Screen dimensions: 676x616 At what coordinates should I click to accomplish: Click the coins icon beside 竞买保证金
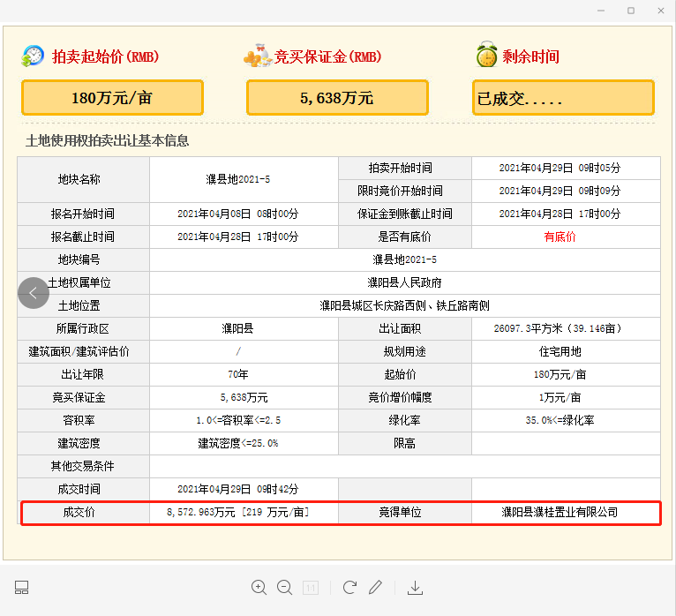pos(256,56)
